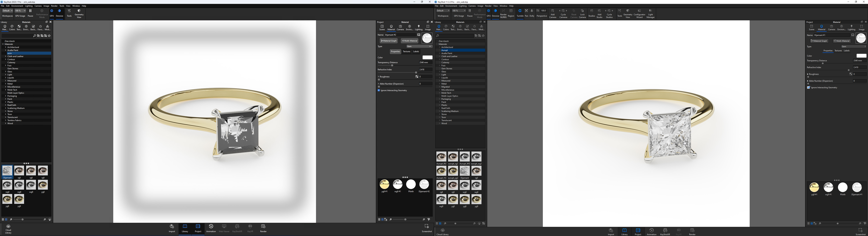Open Configurator Wizard in the KeyShot 11.3.3 toolbar
The image size is (868, 236).
tap(639, 13)
